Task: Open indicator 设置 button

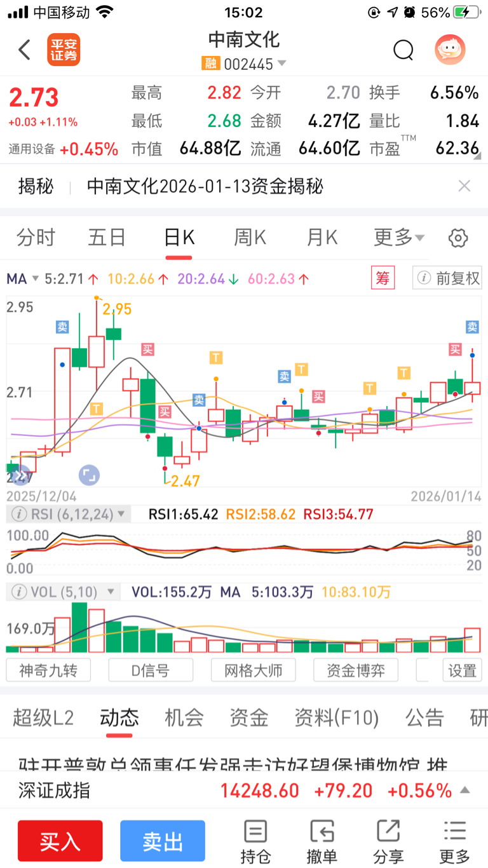Action: pos(462,670)
